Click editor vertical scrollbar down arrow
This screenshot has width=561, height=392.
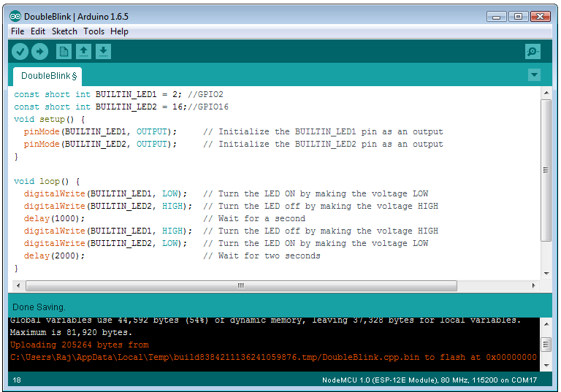546,274
